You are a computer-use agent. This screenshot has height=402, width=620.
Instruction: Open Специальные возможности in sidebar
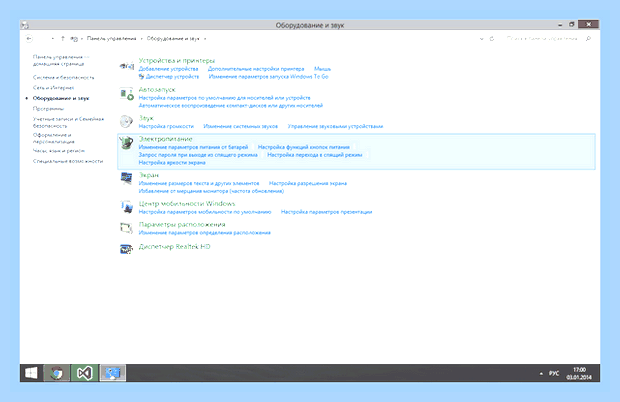(x=68, y=161)
